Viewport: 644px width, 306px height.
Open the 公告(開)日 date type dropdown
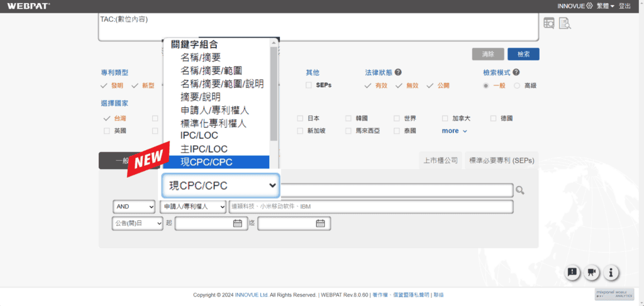pyautogui.click(x=137, y=223)
